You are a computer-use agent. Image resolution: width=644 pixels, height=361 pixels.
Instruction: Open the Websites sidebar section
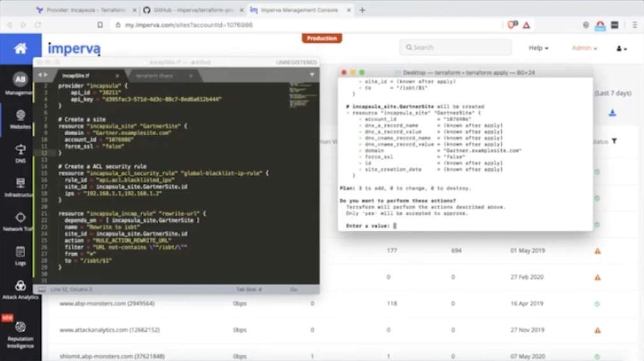[x=20, y=119]
